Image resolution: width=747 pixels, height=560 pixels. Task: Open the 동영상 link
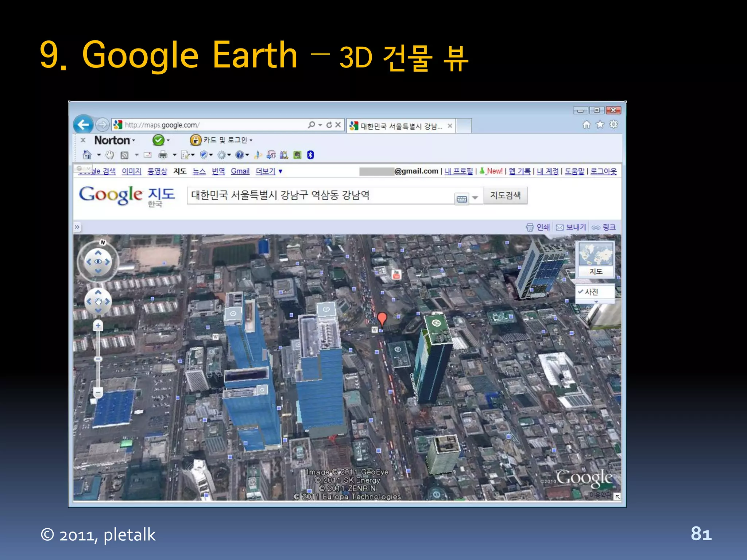157,171
